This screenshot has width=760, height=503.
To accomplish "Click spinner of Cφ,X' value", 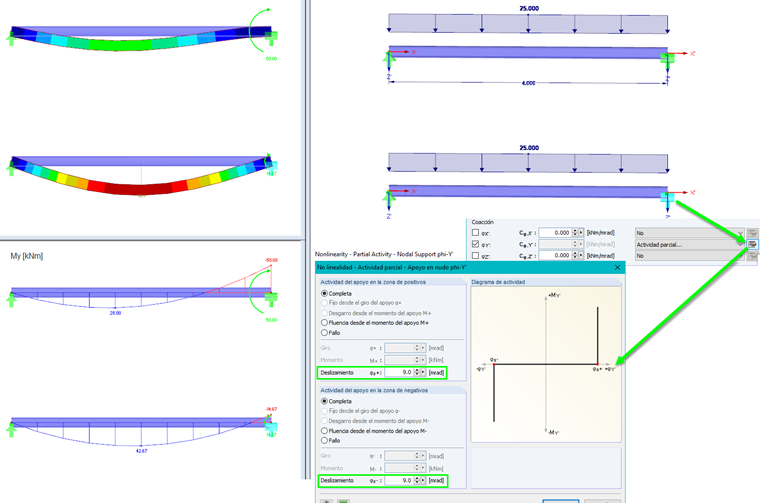I will pos(574,233).
